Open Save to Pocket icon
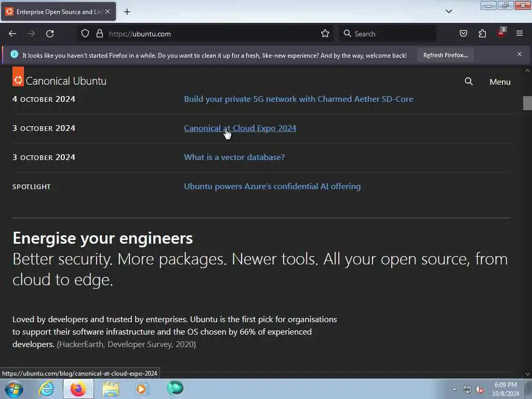Image resolution: width=532 pixels, height=399 pixels. click(463, 34)
